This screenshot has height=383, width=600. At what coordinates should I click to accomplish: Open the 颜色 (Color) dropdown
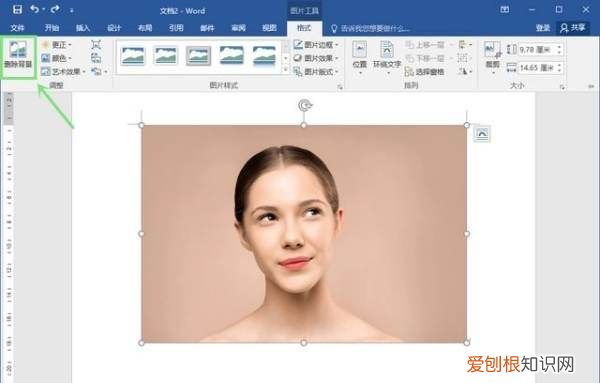click(56, 58)
